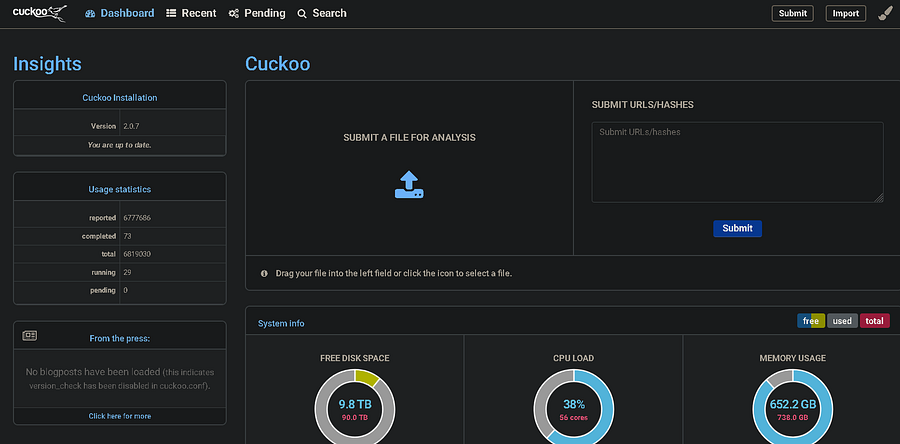Image resolution: width=900 pixels, height=444 pixels.
Task: Click the Free Disk Space donut chart
Action: pyautogui.click(x=355, y=408)
